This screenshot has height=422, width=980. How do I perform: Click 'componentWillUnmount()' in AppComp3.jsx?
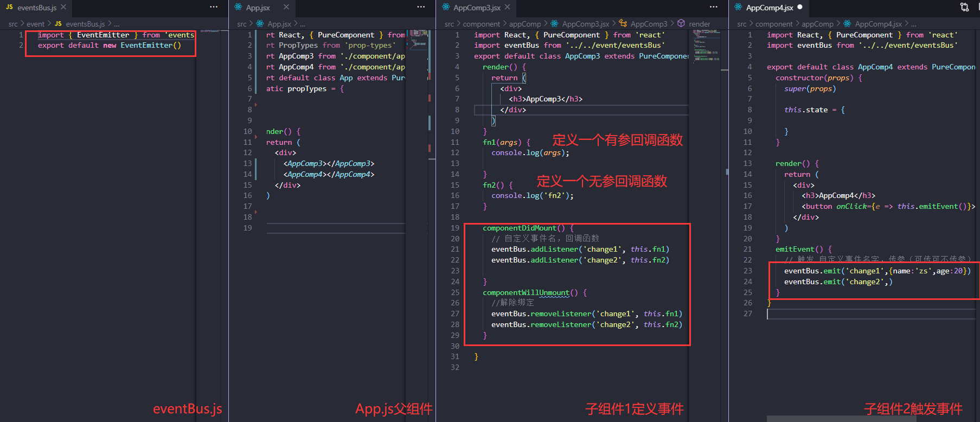click(x=530, y=292)
